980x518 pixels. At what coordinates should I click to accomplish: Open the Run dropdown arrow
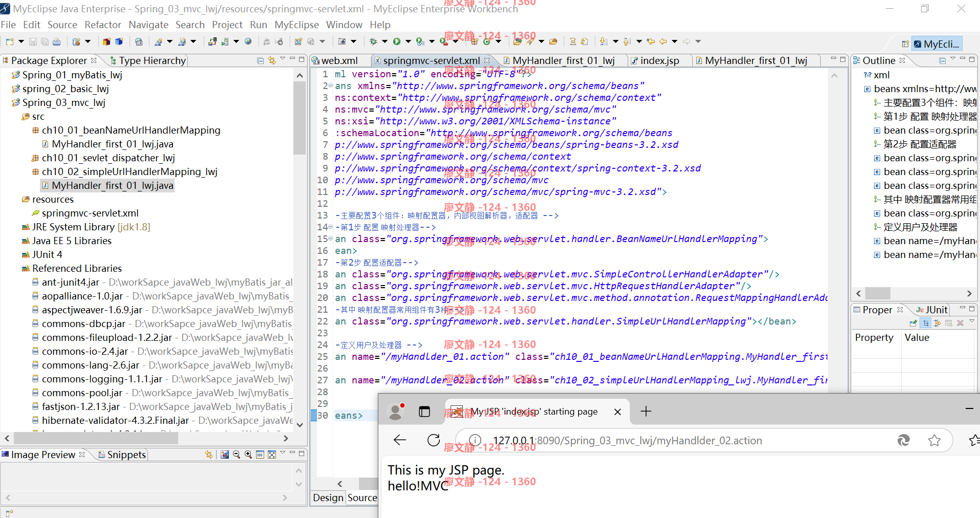click(408, 41)
